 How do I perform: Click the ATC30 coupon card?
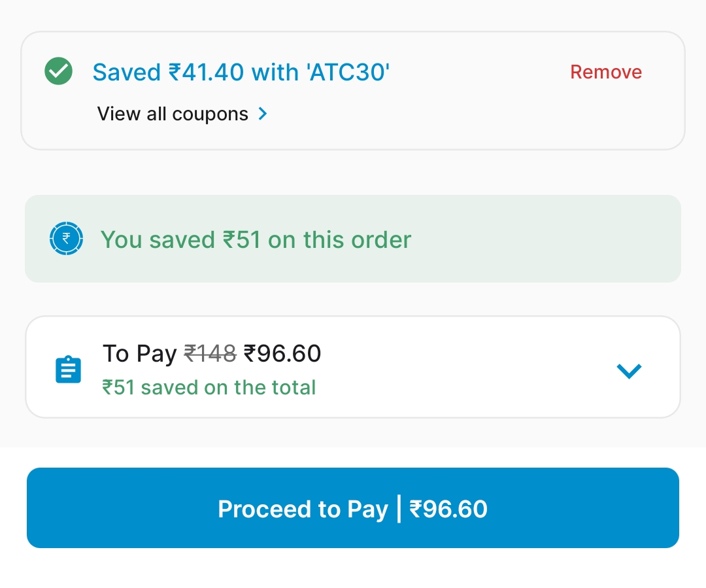pos(353,90)
